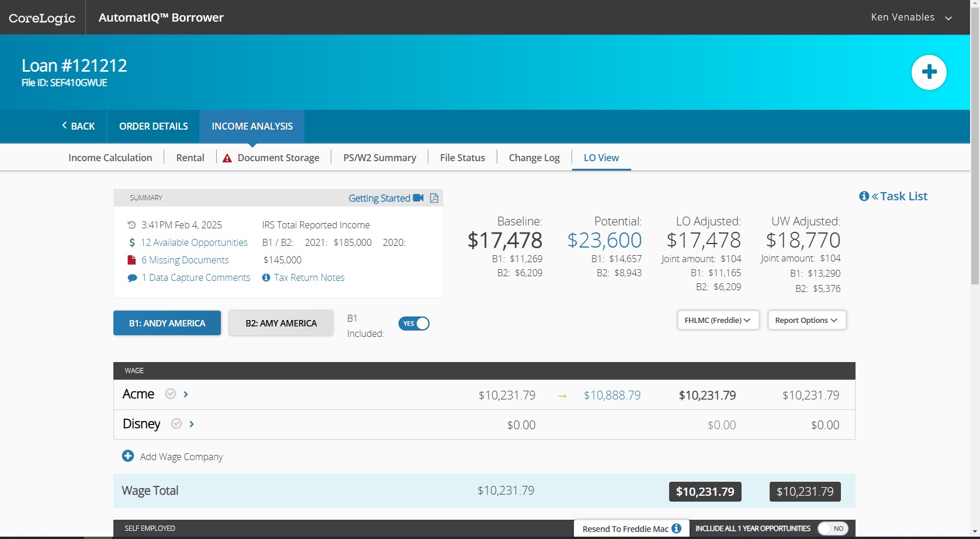Open the Change Log sub-tab
Screen dimensions: 980x539
pos(534,158)
